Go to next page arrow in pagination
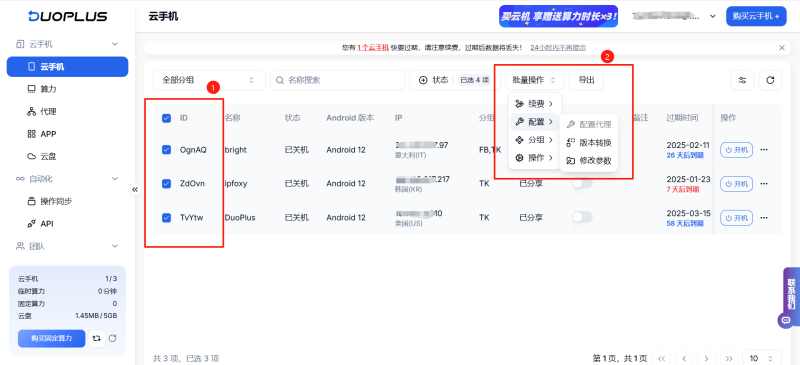The height and width of the screenshot is (365, 800). click(x=706, y=358)
